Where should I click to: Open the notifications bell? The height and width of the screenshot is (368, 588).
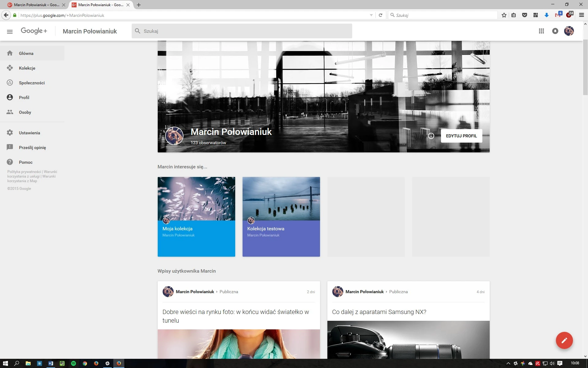pyautogui.click(x=555, y=31)
